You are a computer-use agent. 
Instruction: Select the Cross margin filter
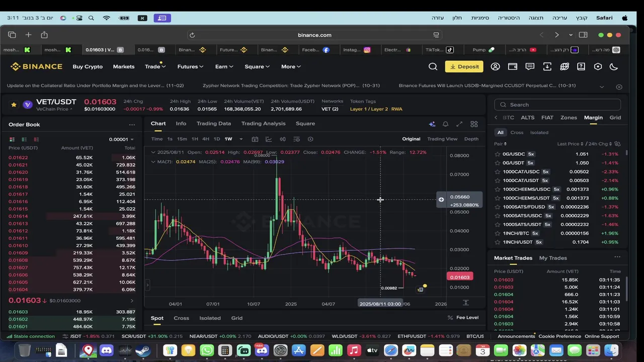[517, 133]
